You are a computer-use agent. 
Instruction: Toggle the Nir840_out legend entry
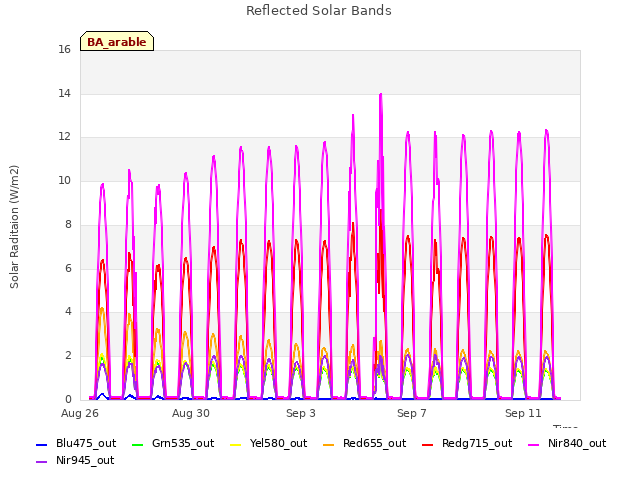click(x=567, y=443)
